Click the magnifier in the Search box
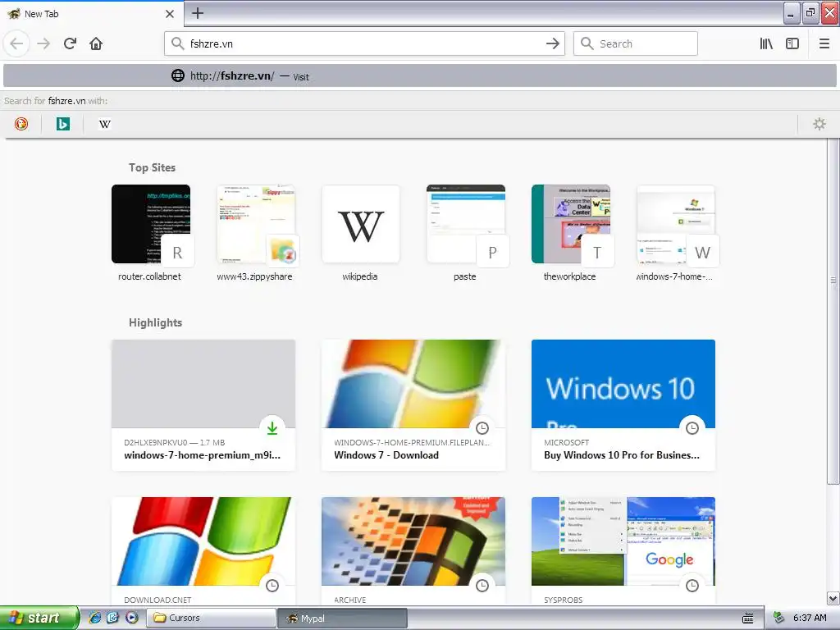 pos(587,43)
